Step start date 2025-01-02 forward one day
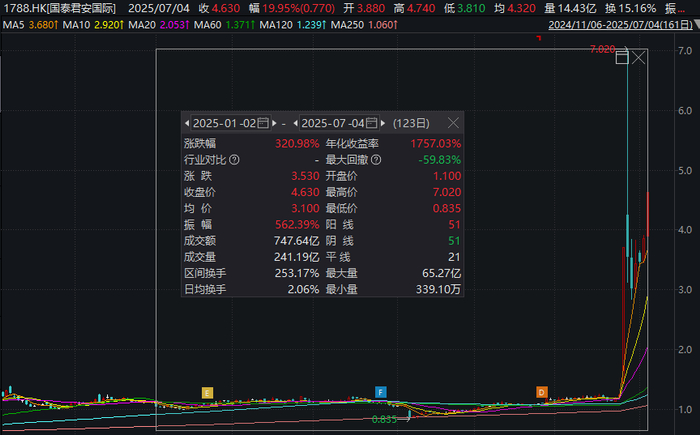Screen dimensions: 700x435 [x=274, y=123]
